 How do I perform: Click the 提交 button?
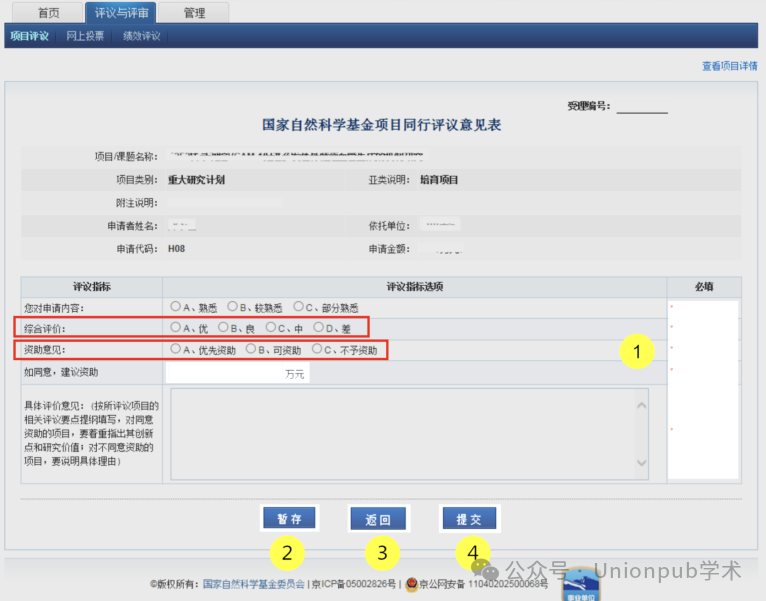click(x=469, y=518)
